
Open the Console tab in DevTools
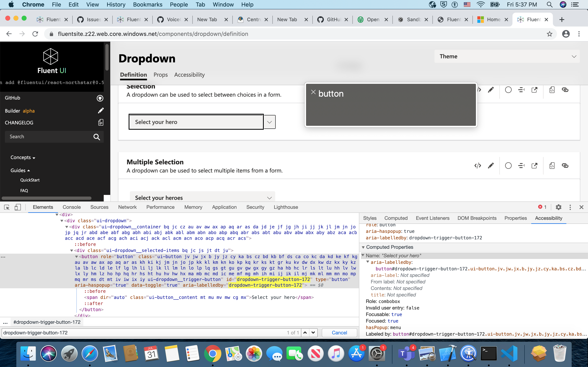pyautogui.click(x=71, y=207)
